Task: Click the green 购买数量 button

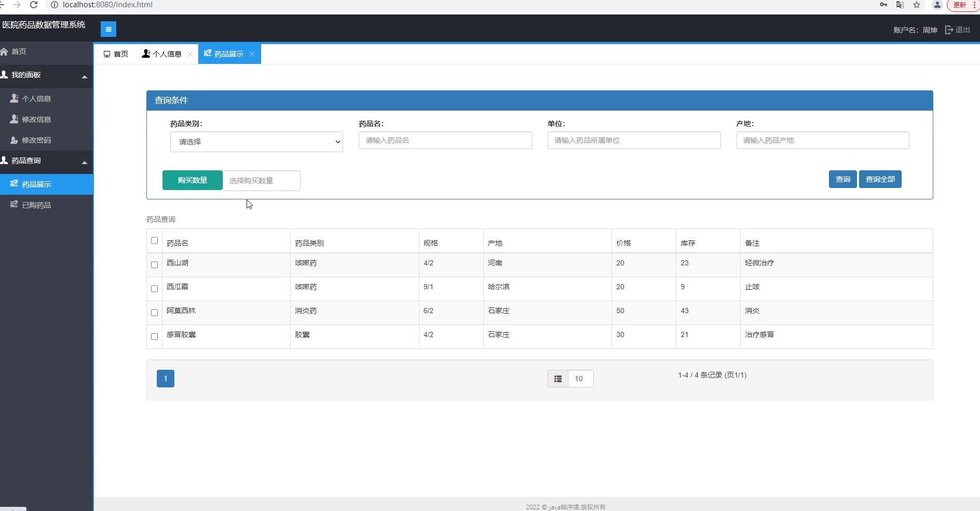Action: (192, 180)
